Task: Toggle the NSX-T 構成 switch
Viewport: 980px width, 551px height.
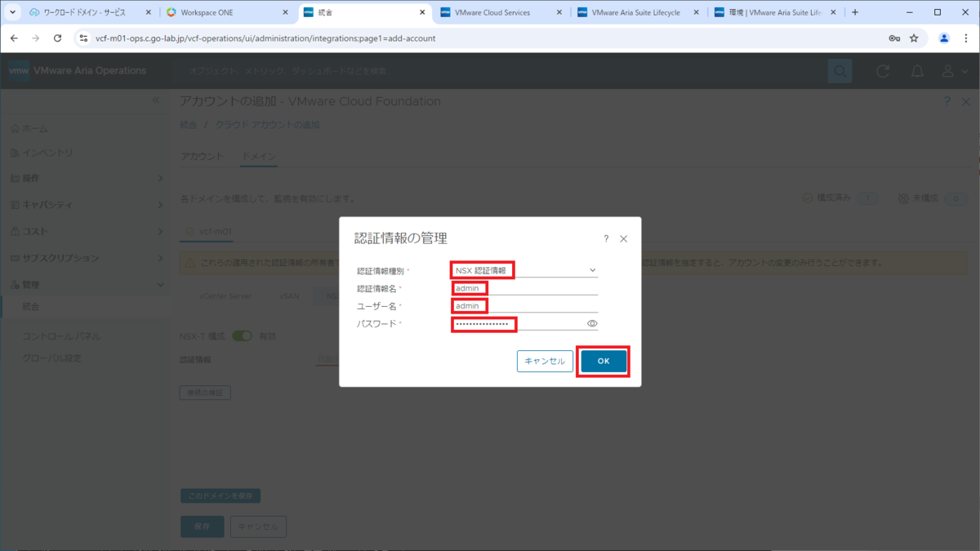Action: pos(243,335)
